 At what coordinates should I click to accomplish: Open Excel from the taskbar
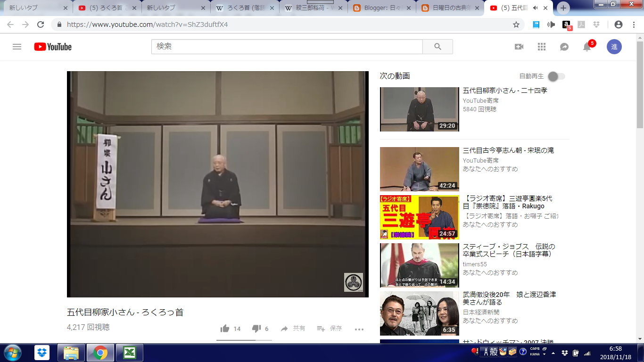pos(129,353)
